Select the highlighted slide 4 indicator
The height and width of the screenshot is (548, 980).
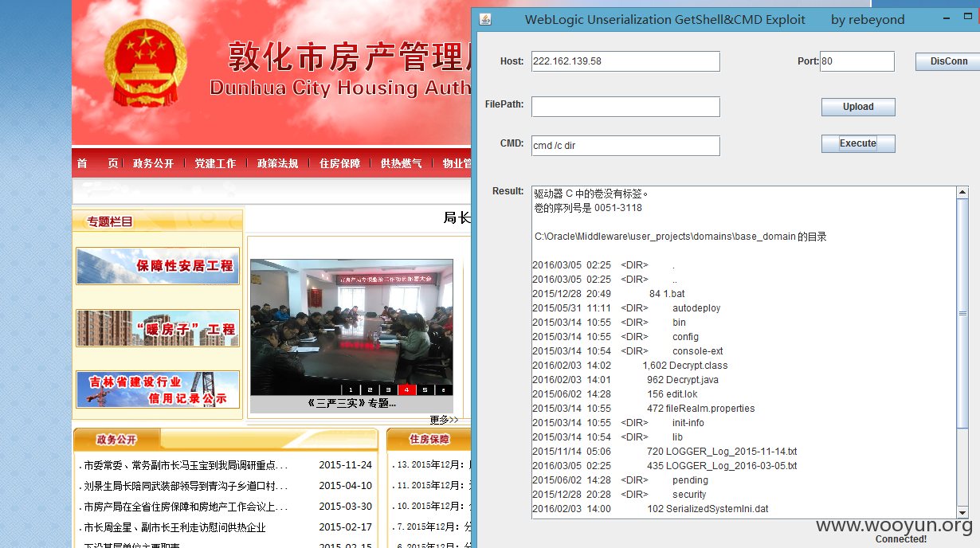coord(406,389)
